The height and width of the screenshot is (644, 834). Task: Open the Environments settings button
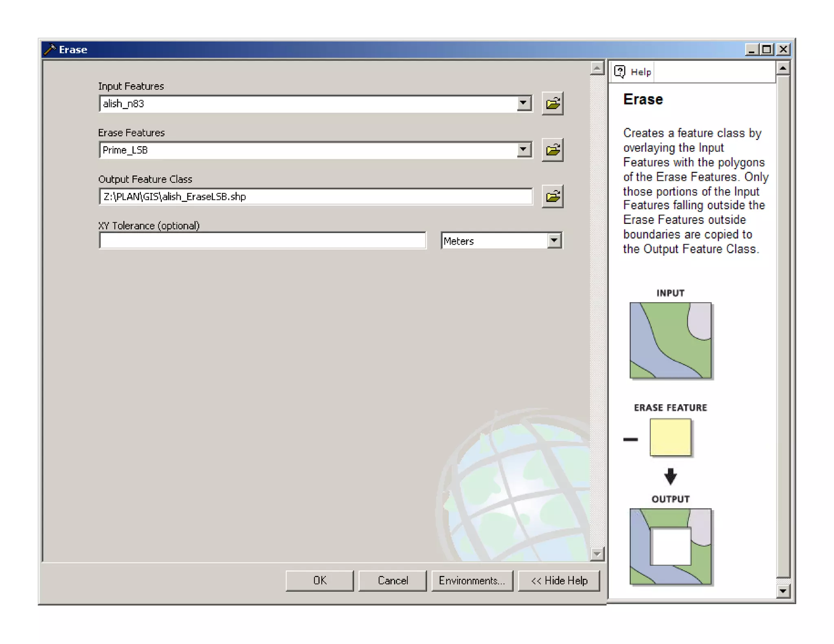coord(472,580)
